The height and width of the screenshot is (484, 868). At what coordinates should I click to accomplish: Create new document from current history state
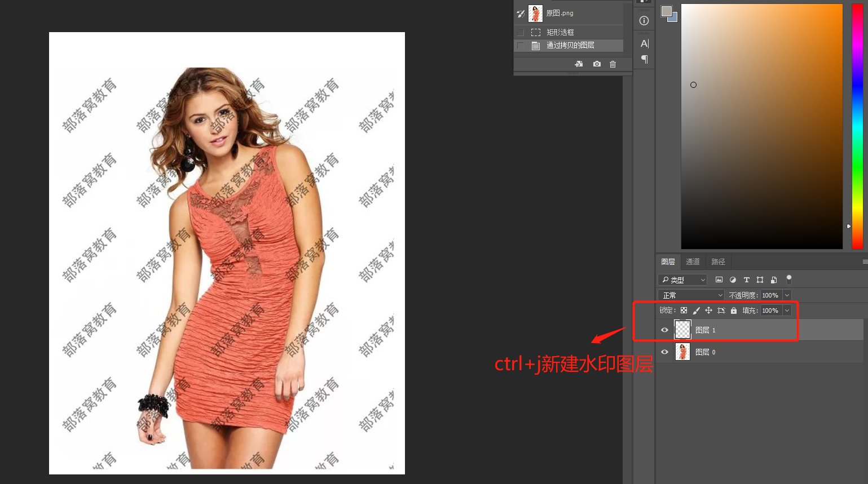pyautogui.click(x=579, y=64)
